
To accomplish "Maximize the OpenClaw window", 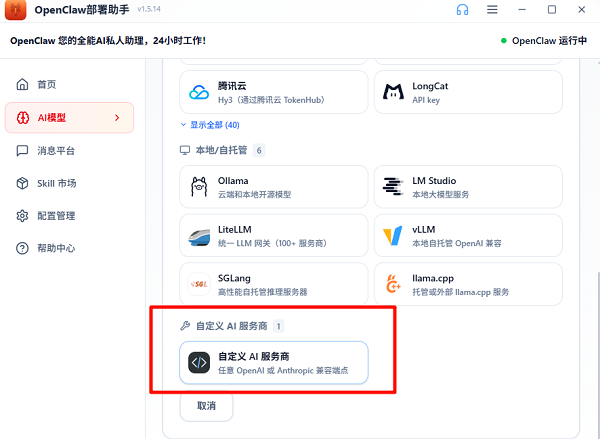I will (x=552, y=10).
